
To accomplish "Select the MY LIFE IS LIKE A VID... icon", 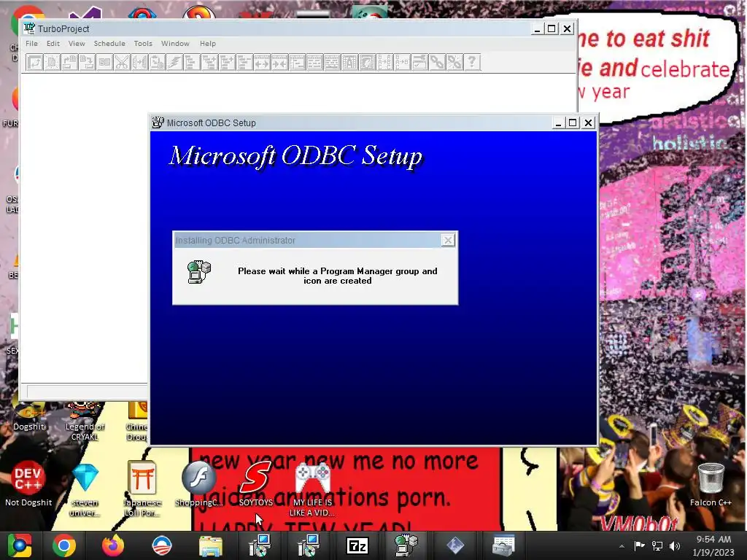I will (312, 489).
